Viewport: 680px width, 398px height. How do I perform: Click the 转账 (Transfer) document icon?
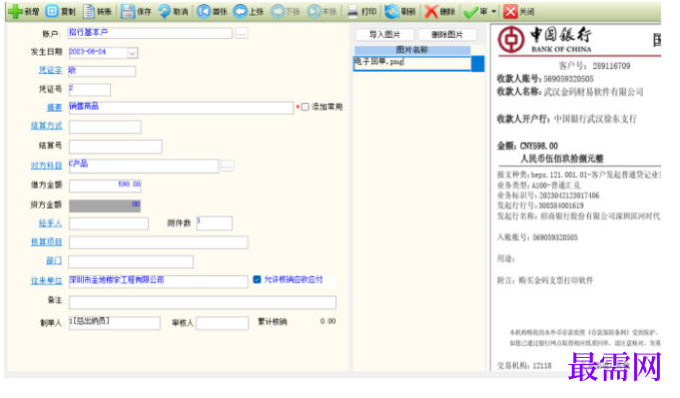point(89,11)
